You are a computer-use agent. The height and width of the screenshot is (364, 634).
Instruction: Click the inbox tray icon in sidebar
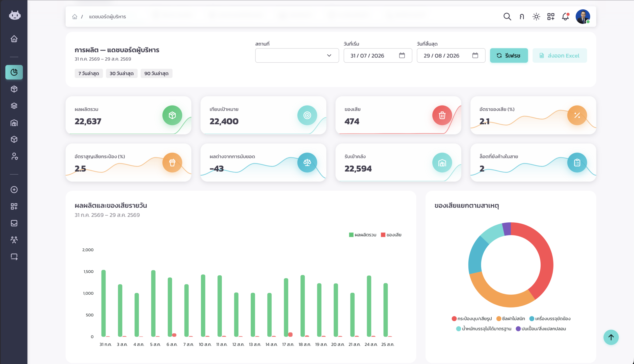coord(14,223)
